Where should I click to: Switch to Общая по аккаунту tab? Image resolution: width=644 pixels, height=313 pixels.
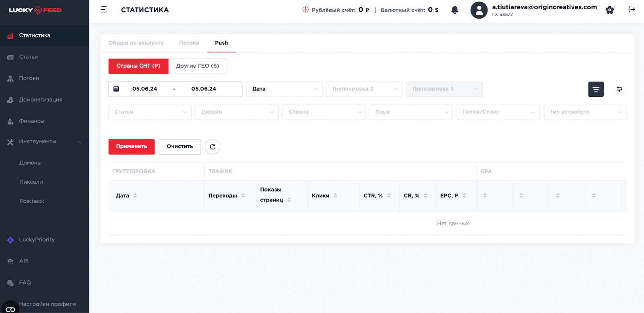tap(136, 43)
